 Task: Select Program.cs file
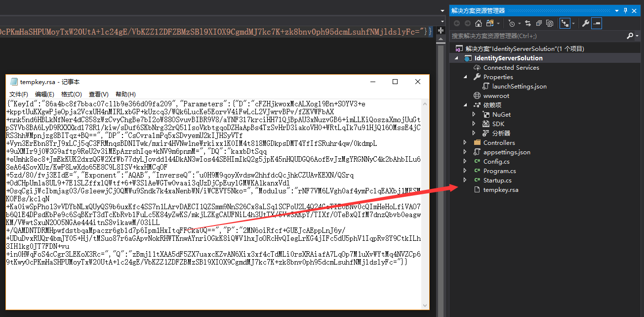[500, 171]
